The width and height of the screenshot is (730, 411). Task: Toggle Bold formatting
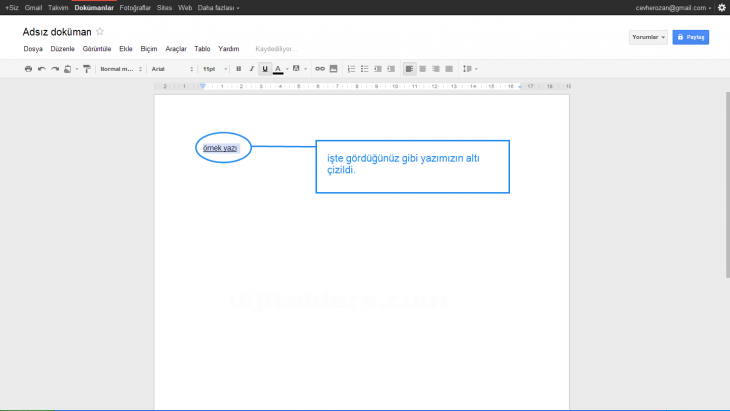(x=238, y=69)
